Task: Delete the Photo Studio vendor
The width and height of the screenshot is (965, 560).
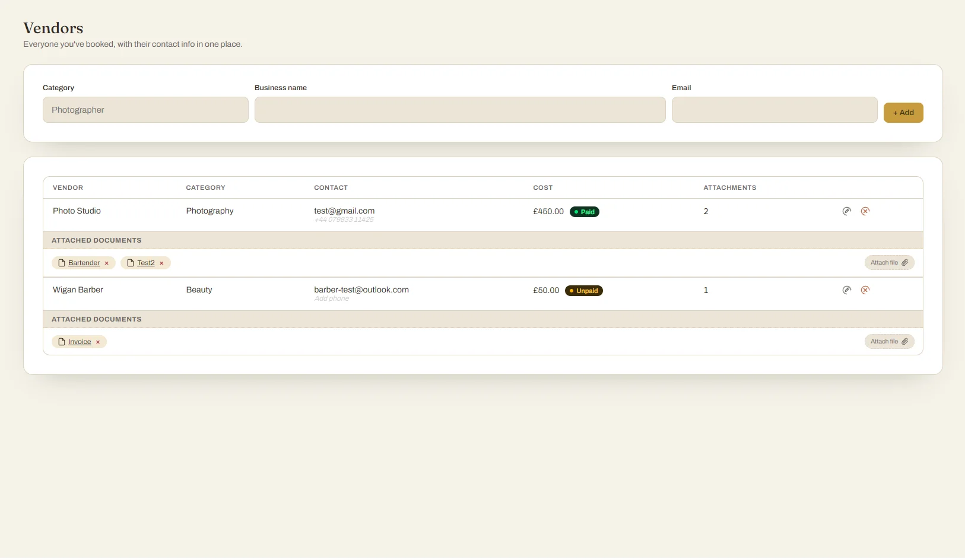Action: tap(865, 211)
